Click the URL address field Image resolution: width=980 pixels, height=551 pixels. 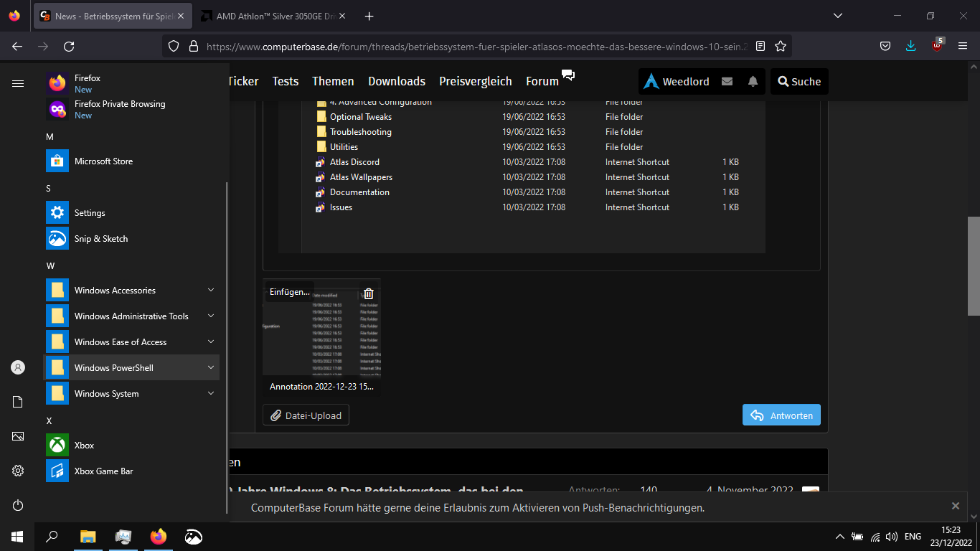tap(476, 46)
